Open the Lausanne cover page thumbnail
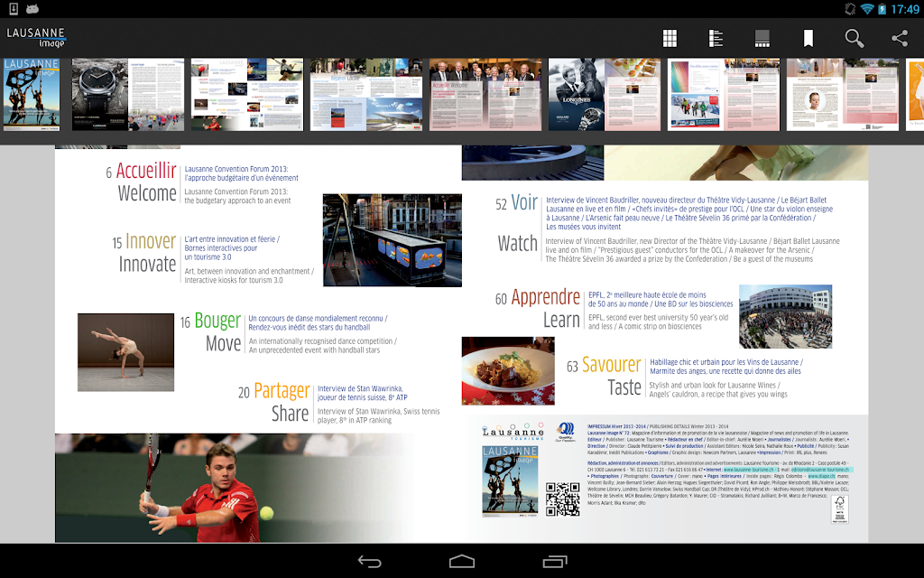924x578 pixels. coord(32,94)
